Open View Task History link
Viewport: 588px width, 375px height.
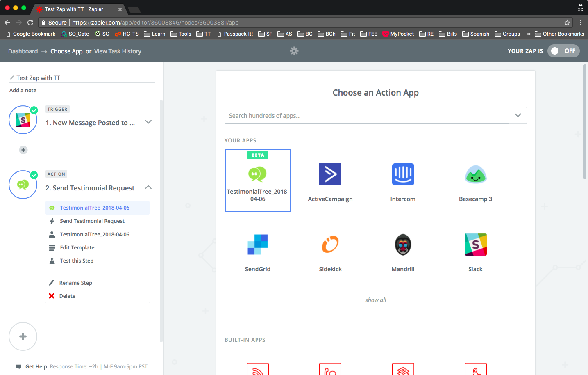tap(118, 51)
